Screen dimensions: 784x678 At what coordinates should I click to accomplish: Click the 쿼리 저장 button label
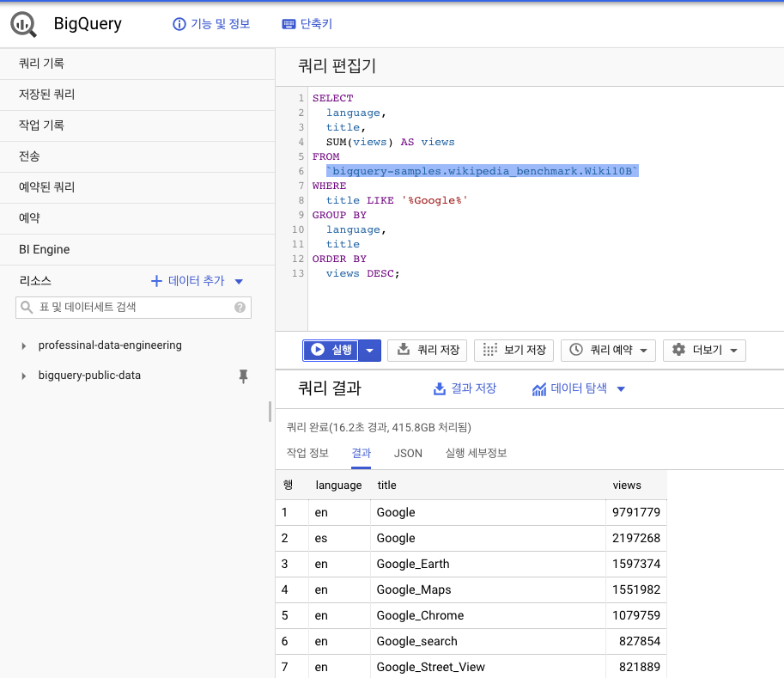click(439, 350)
